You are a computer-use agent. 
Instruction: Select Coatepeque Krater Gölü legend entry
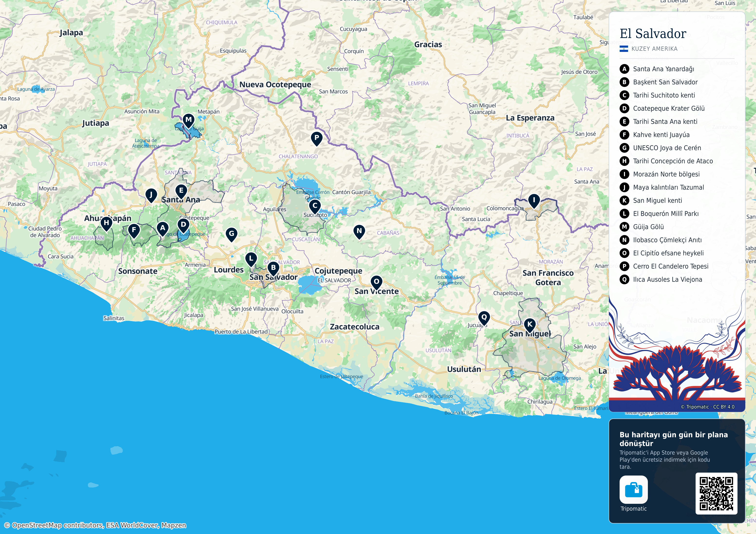pos(669,108)
